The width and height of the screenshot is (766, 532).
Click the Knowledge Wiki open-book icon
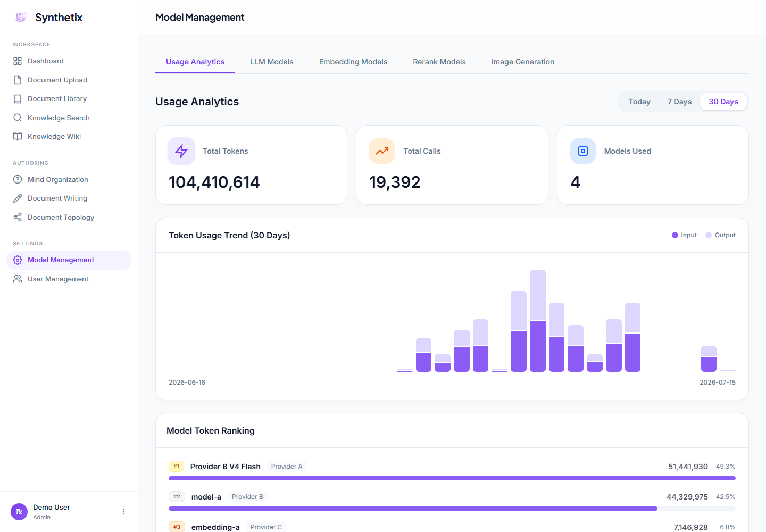click(18, 137)
